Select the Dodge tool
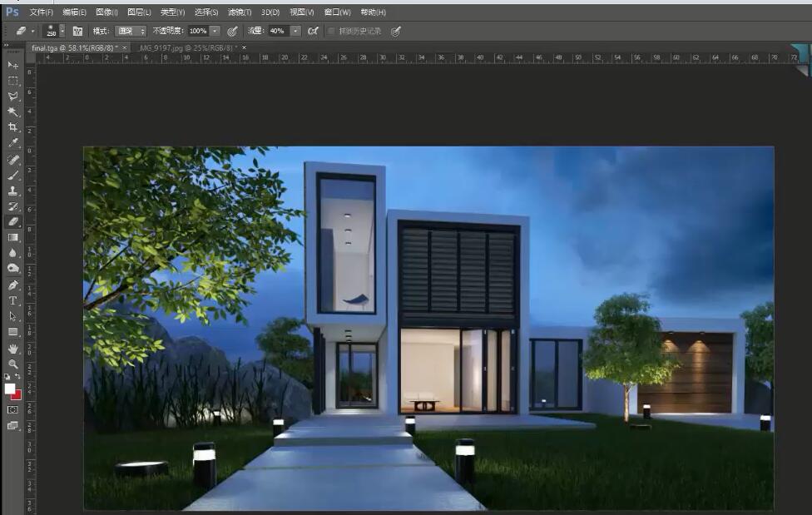Viewport: 812px width, 515px height. [13, 269]
